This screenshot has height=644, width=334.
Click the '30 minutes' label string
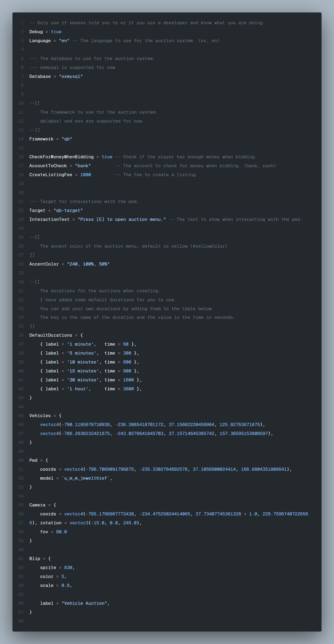tap(83, 380)
